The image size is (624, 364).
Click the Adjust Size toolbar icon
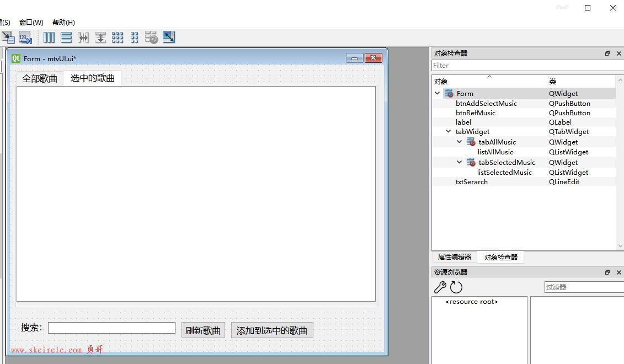coord(169,38)
